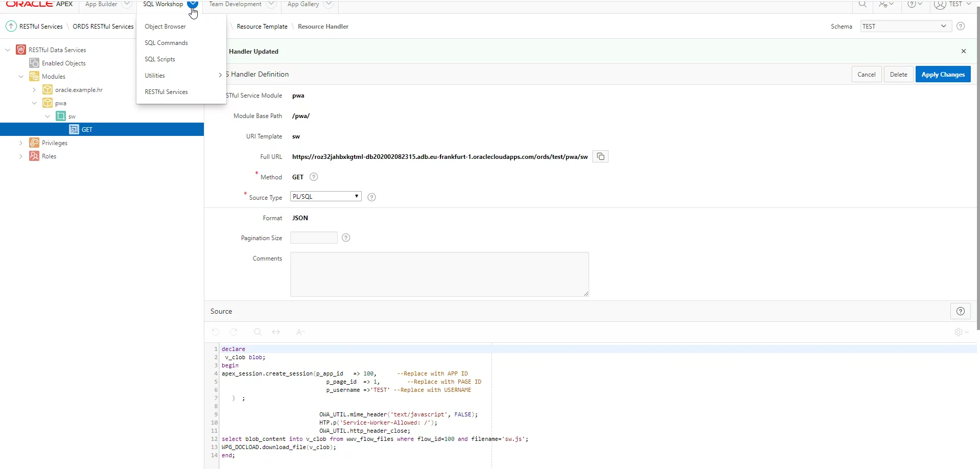The width and height of the screenshot is (980, 469).
Task: Click the Cancel button
Action: 866,74
